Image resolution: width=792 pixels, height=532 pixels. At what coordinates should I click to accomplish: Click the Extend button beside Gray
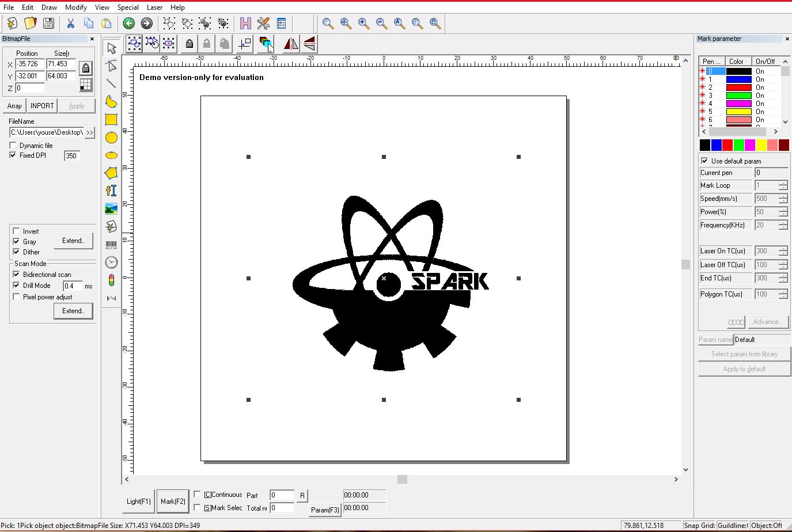(x=73, y=241)
